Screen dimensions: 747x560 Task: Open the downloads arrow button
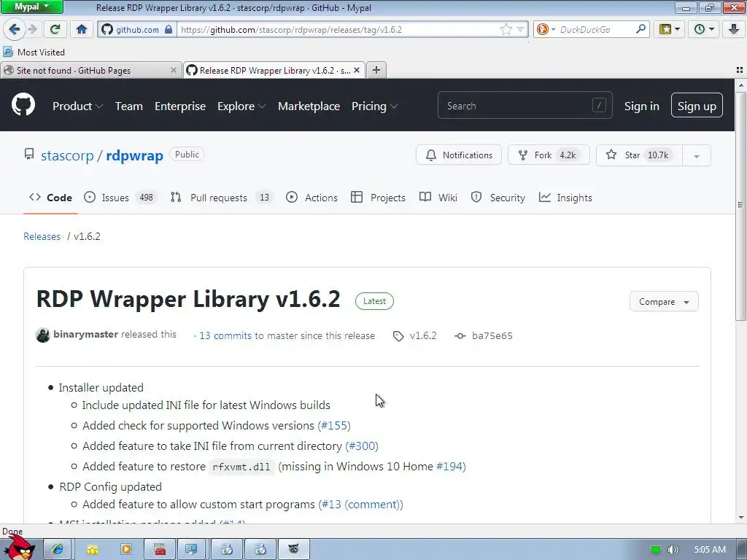click(734, 29)
